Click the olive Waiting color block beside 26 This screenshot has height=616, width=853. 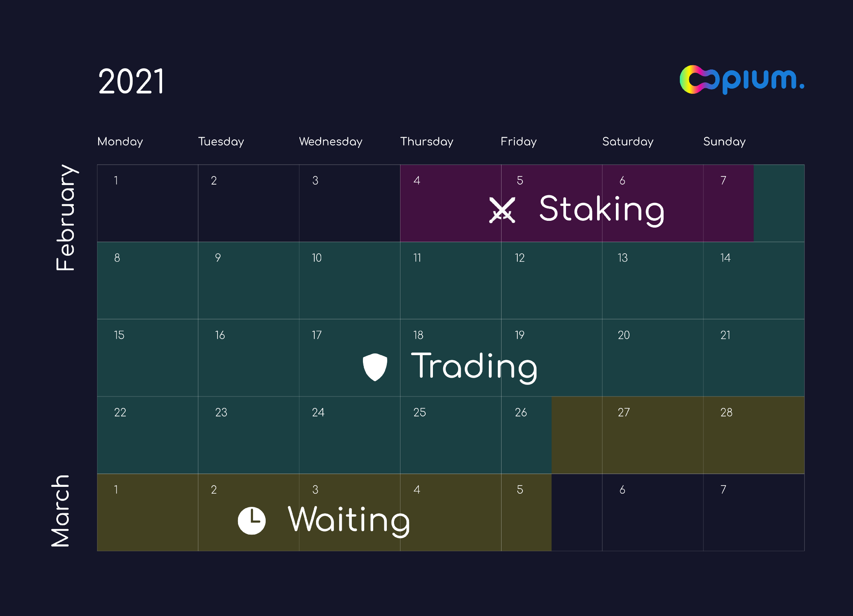click(577, 435)
